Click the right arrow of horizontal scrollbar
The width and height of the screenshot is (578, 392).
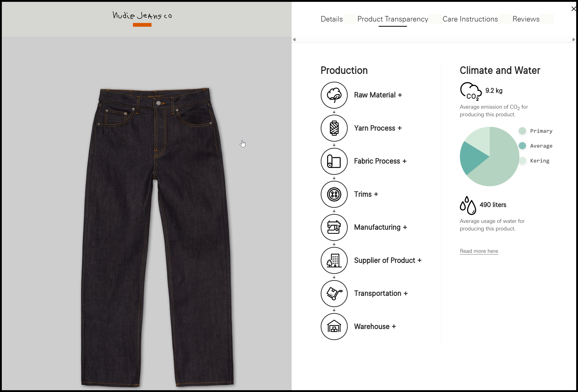(x=573, y=40)
